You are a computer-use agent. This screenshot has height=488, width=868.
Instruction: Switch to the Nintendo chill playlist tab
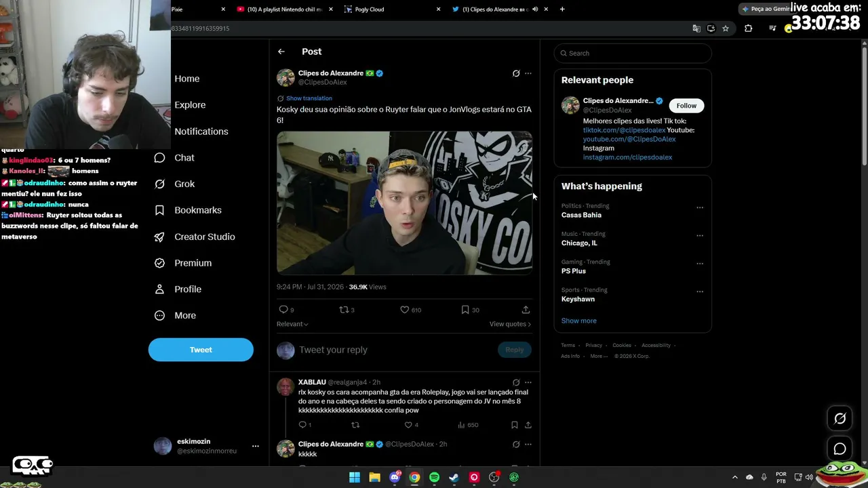pyautogui.click(x=285, y=9)
